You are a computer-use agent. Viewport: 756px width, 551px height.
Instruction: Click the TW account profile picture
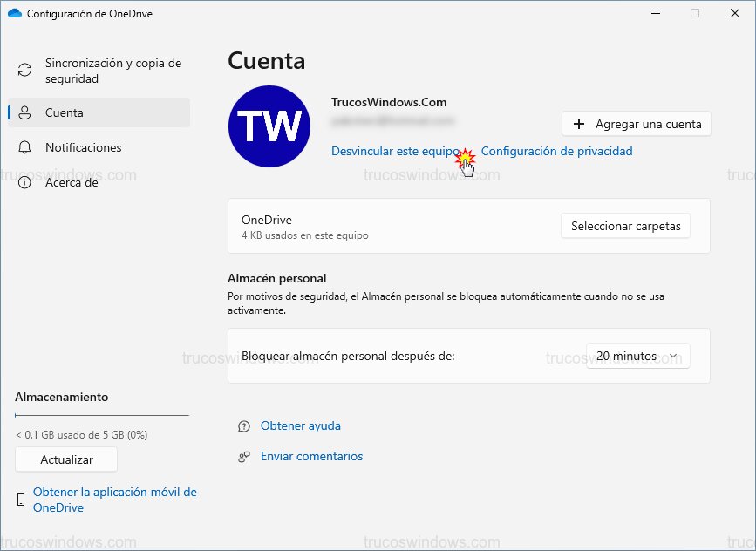(x=269, y=126)
